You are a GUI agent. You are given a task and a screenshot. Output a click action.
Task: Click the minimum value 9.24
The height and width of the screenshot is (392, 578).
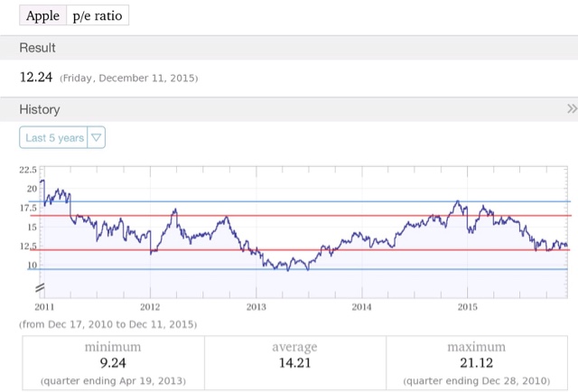[113, 363]
